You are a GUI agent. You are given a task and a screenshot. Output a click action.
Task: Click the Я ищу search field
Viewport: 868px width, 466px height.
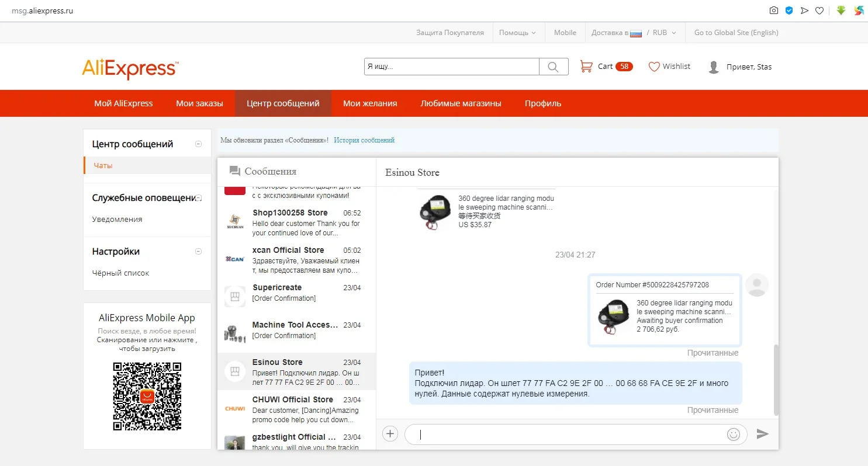pyautogui.click(x=451, y=67)
